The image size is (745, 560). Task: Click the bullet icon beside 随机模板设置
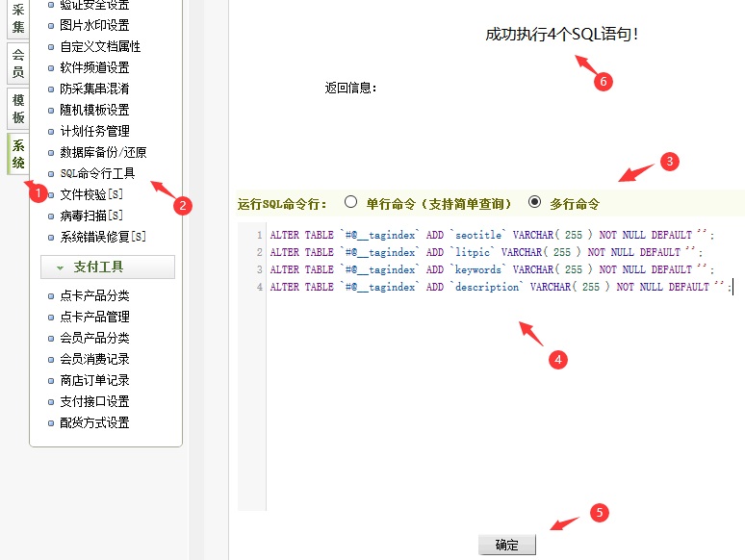pos(51,110)
